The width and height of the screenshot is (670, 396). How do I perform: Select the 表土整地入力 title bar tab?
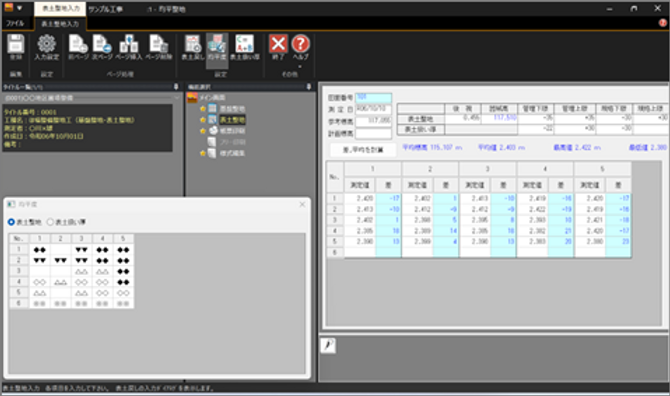tap(60, 9)
